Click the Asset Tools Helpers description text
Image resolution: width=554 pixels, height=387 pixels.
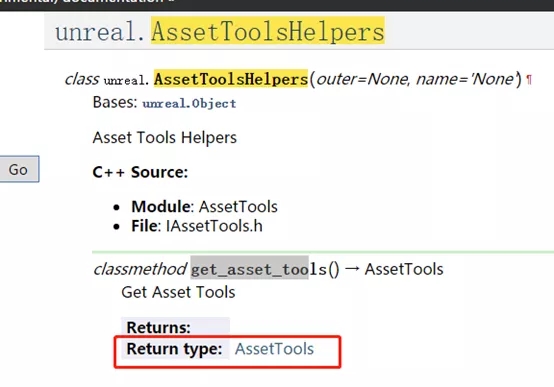point(165,137)
